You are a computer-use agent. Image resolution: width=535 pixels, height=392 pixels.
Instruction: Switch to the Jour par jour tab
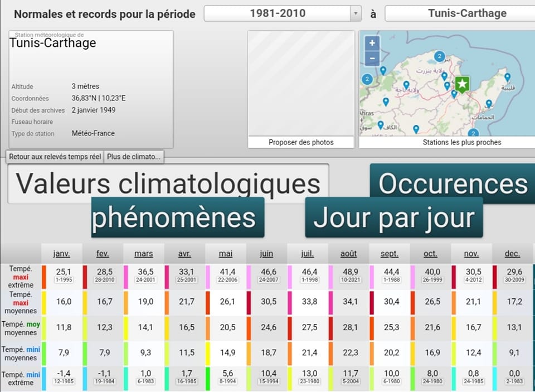[393, 217]
